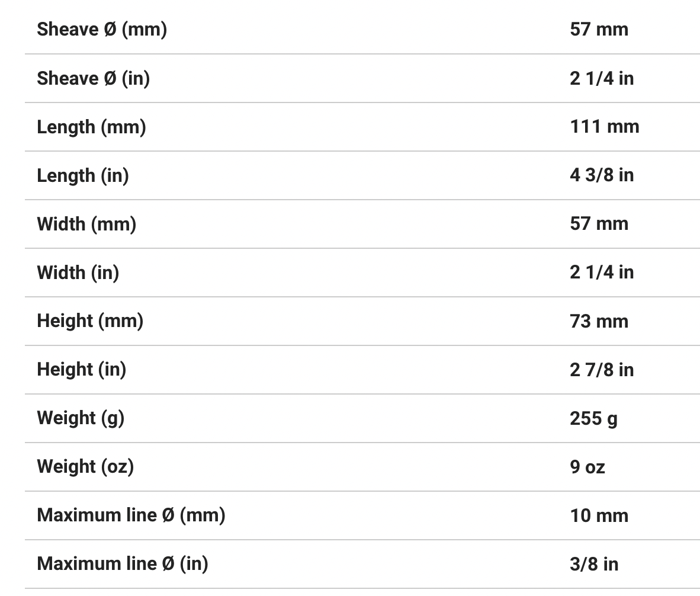Click the "Width (mm)" label
The width and height of the screenshot is (700, 596).
tap(86, 223)
